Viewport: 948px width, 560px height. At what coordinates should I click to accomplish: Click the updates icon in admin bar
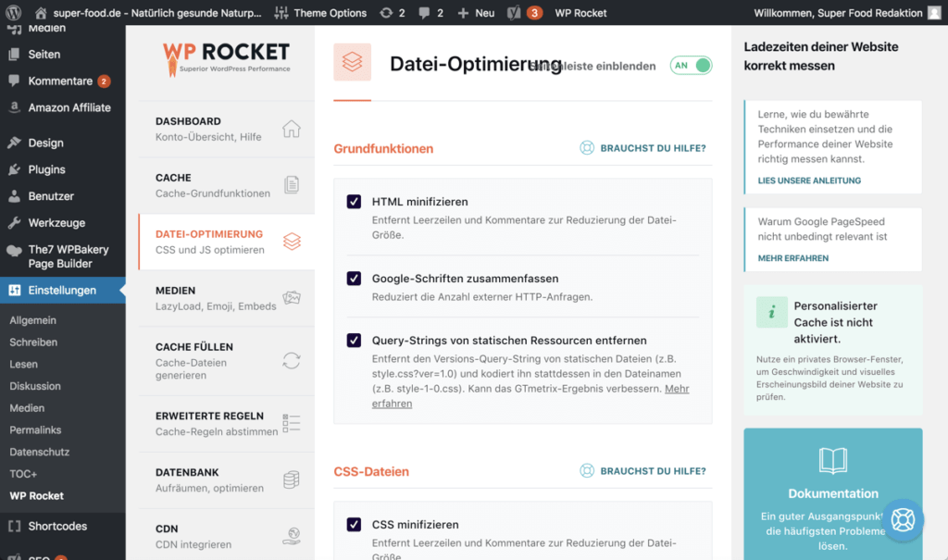tap(386, 13)
